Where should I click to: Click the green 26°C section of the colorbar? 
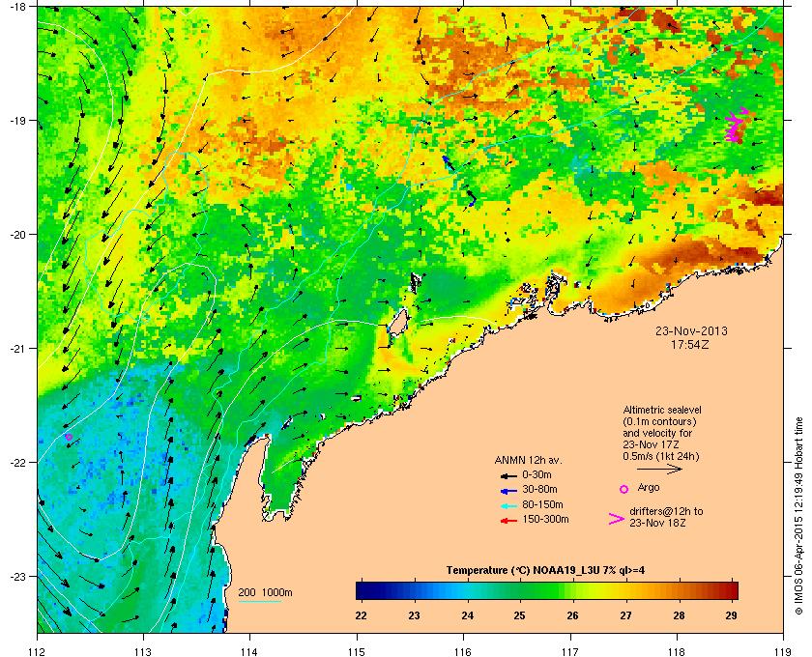572,590
